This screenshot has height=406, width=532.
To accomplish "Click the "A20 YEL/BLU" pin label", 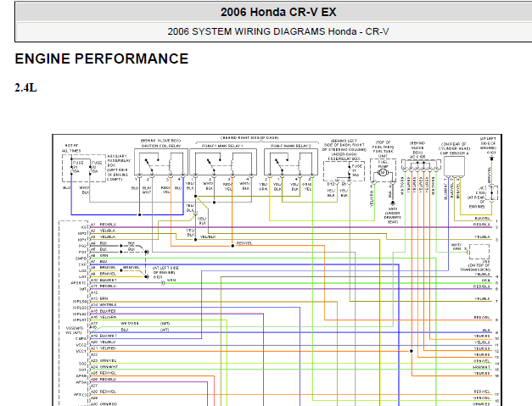I will click(x=103, y=342).
